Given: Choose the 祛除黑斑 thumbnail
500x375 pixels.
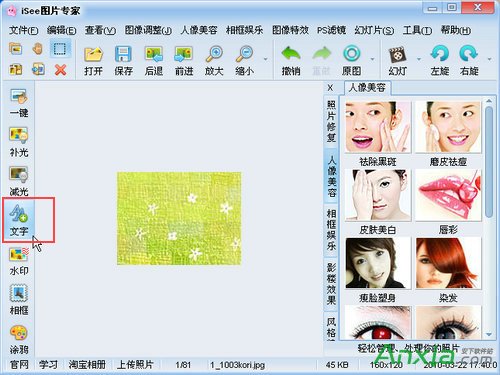Looking at the screenshot, I should (378, 127).
